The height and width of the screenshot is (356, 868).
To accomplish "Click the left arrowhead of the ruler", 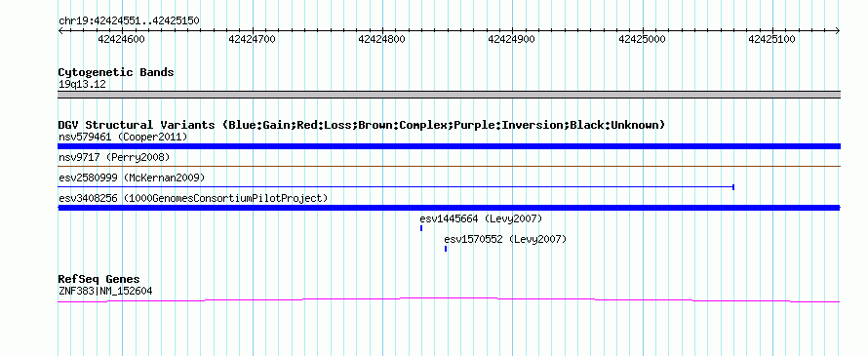I will 60,31.
